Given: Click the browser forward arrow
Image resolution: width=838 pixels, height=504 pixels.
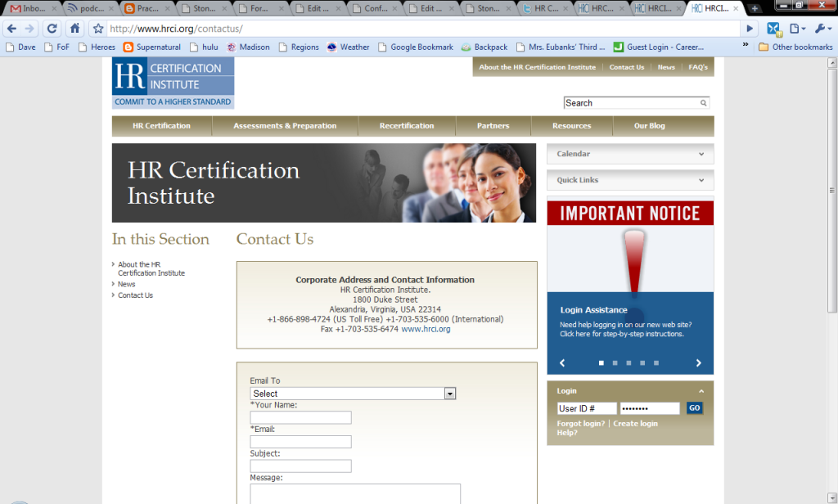Looking at the screenshot, I should pyautogui.click(x=30, y=29).
